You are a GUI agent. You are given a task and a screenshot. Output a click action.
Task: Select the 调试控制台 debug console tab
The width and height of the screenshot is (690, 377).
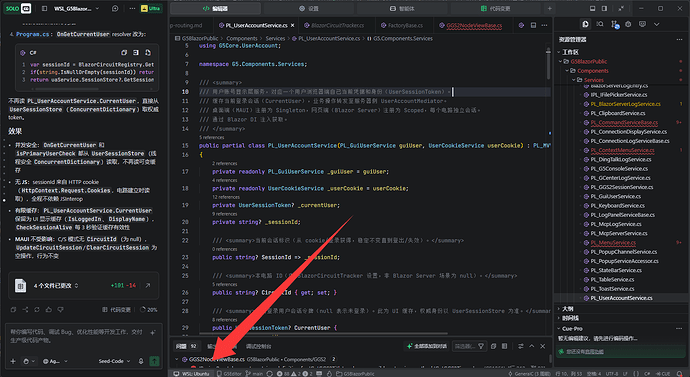259,346
